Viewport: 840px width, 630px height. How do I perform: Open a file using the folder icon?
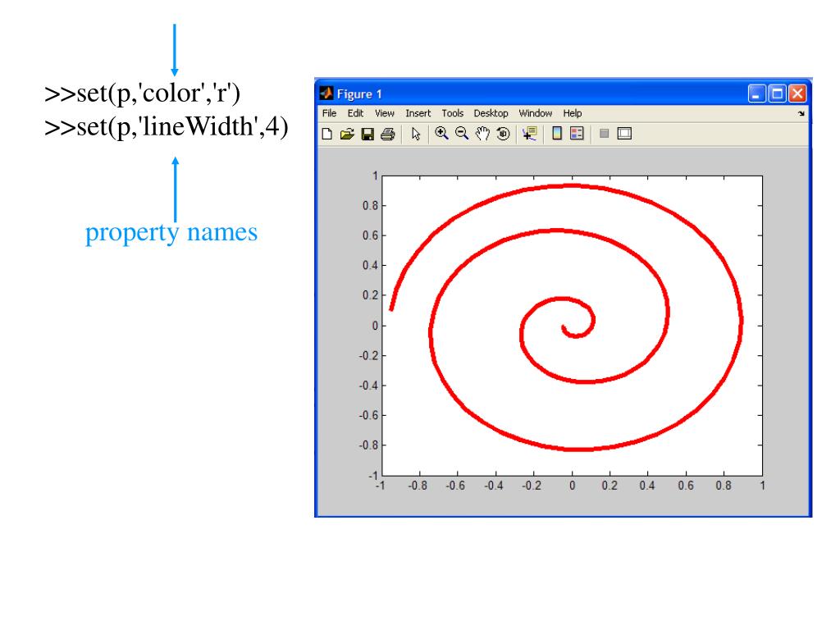347,134
